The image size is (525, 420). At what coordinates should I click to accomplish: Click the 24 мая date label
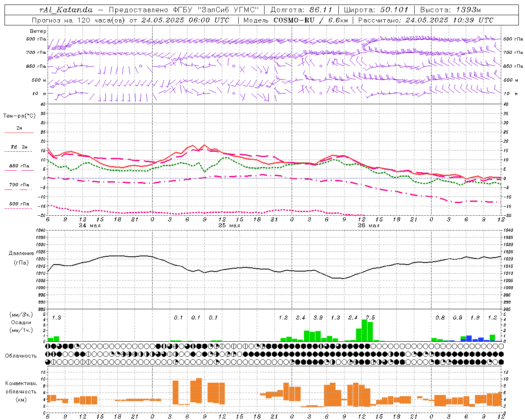tap(89, 226)
